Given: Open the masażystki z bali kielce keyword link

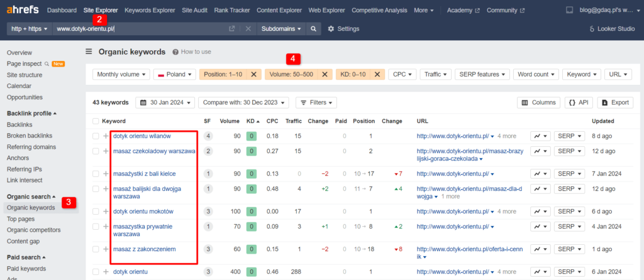Looking at the screenshot, I should tap(144, 173).
